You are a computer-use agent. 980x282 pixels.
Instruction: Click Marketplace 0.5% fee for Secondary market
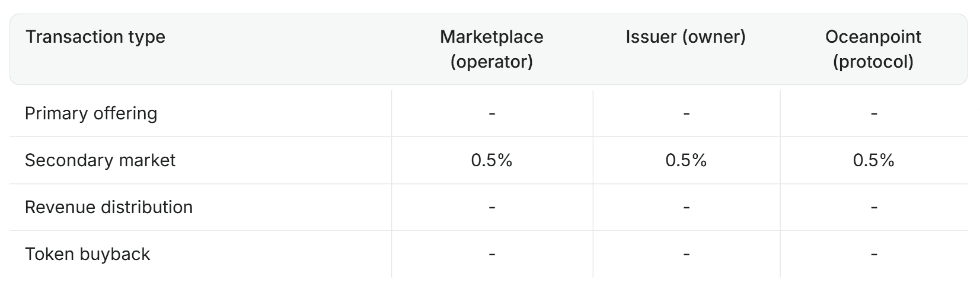pos(491,160)
